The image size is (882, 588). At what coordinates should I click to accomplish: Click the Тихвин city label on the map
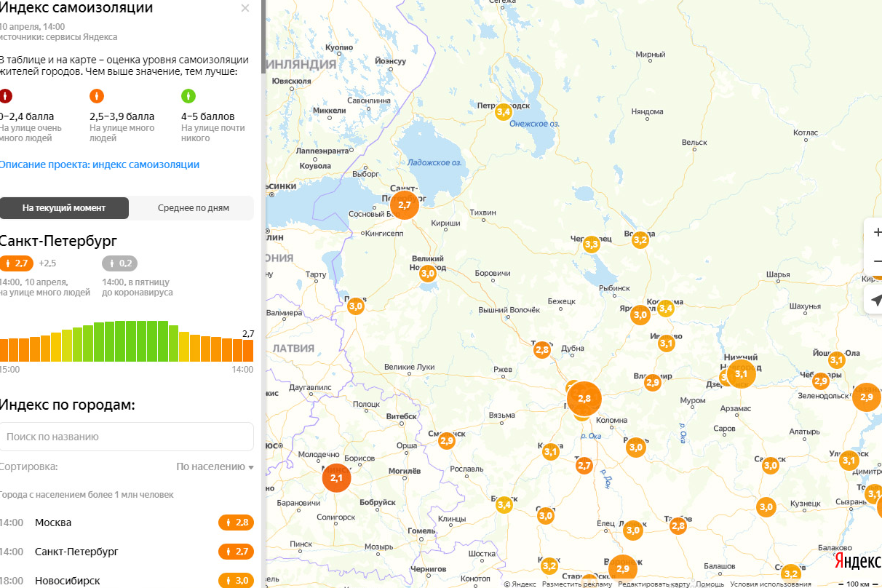tap(483, 212)
